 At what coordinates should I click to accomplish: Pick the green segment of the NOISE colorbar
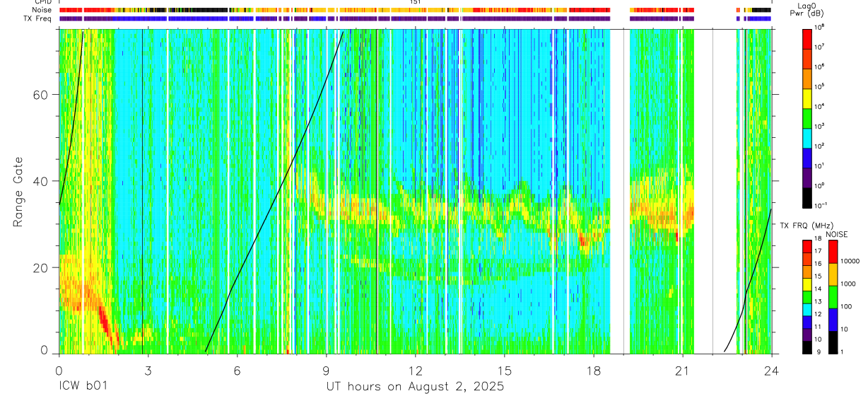tap(833, 296)
